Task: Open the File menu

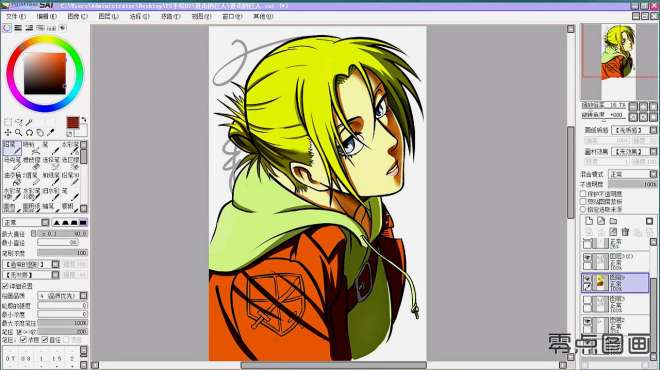Action: click(x=16, y=16)
